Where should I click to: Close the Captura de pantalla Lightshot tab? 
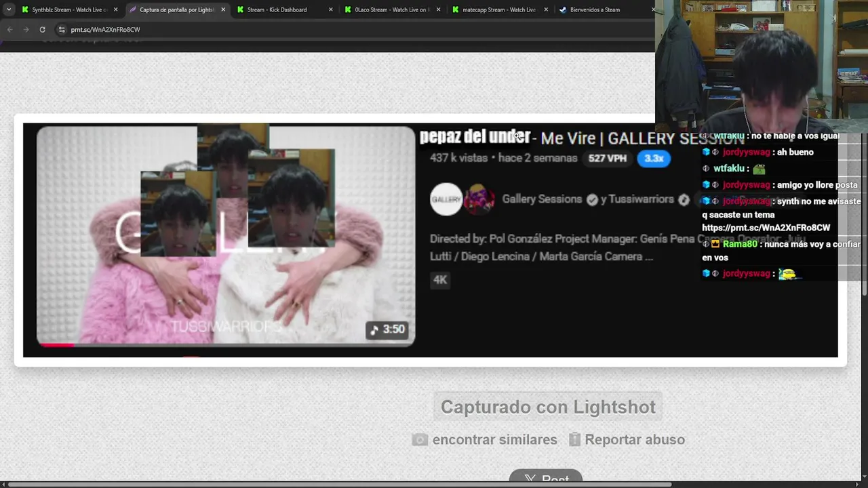(223, 9)
